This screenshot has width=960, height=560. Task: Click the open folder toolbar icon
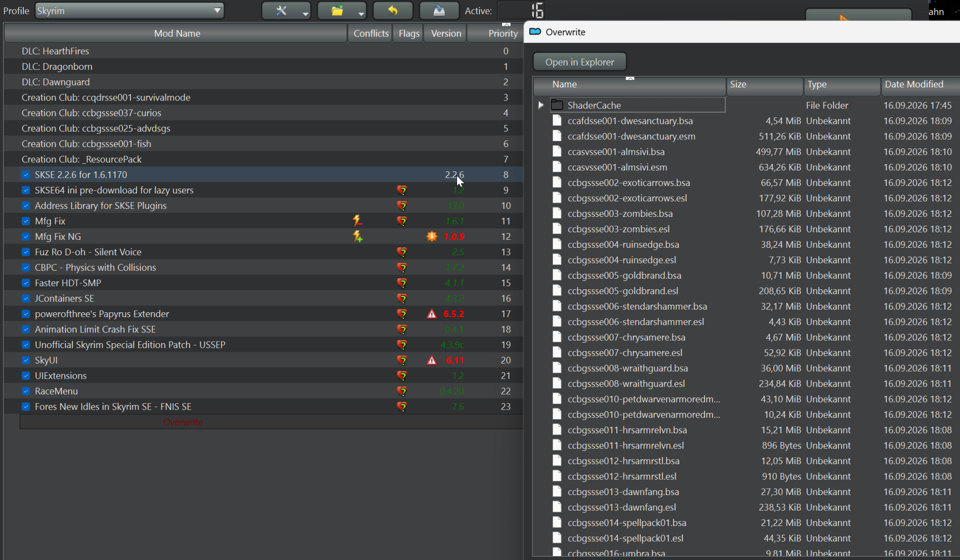pos(337,10)
